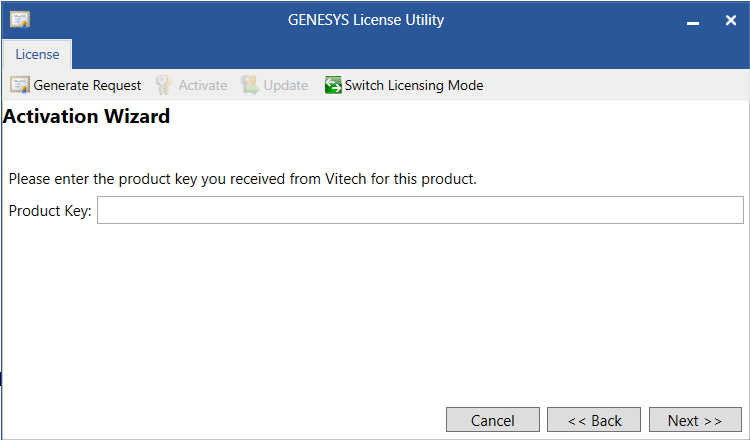Focus the Product Key text field
The width and height of the screenshot is (750, 440).
420,210
